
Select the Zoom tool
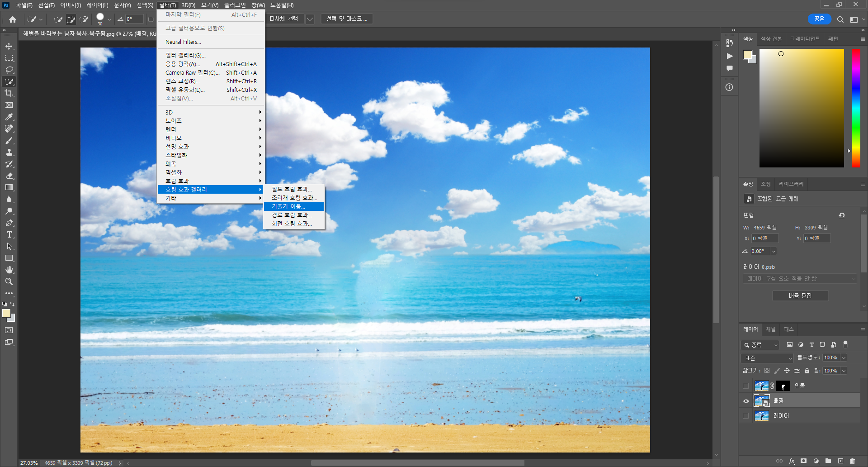(9, 281)
